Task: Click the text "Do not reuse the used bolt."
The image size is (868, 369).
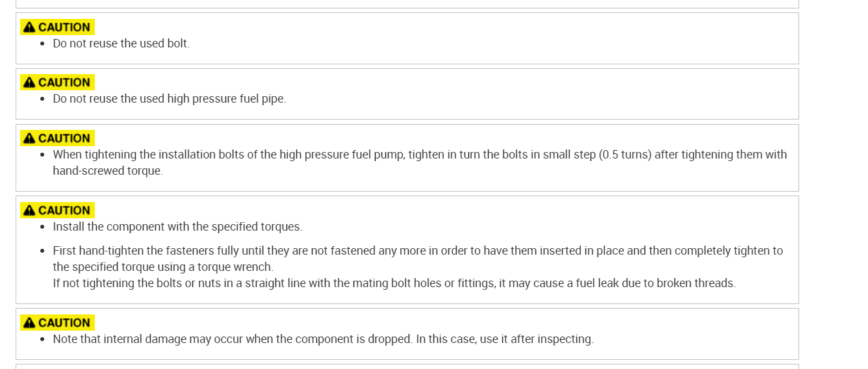Action: (x=121, y=44)
